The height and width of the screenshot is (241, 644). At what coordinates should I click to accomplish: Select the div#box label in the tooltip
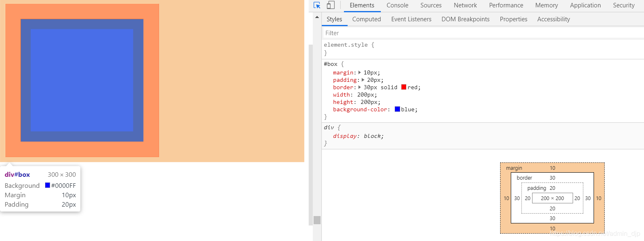17,175
